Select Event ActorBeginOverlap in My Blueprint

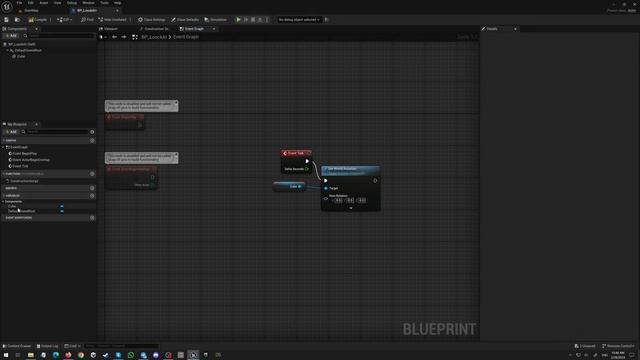pos(29,160)
